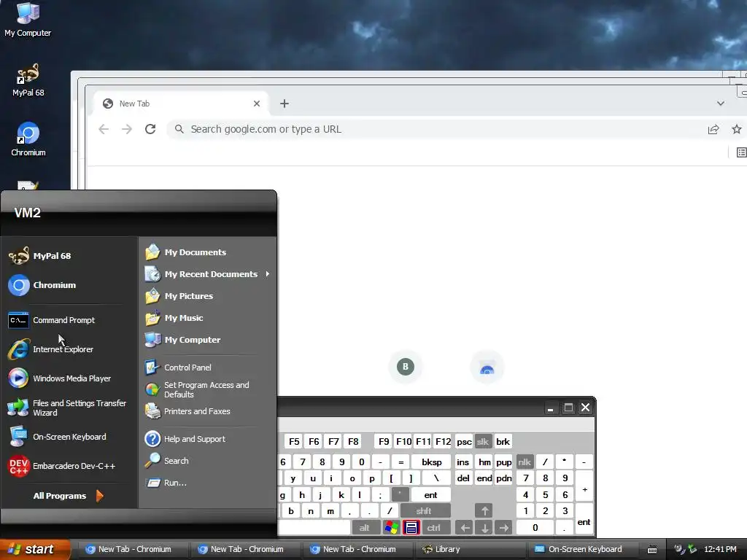Select the New Tab tab

181,104
